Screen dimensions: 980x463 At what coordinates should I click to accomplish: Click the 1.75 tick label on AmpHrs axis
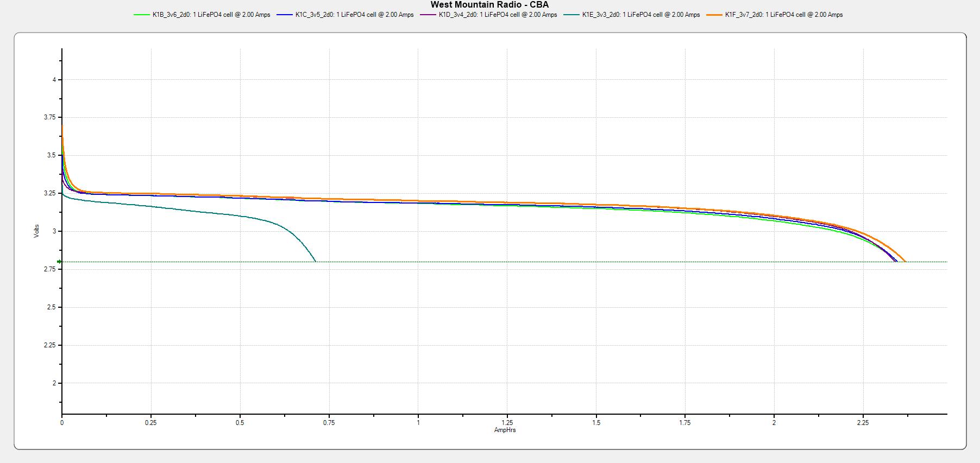pyautogui.click(x=685, y=422)
